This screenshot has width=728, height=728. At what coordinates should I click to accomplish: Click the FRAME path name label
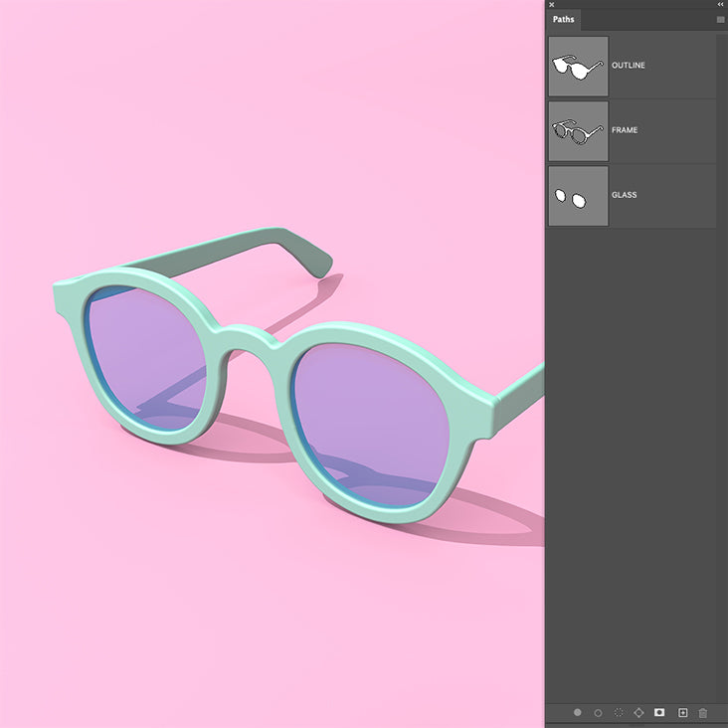[x=625, y=130]
